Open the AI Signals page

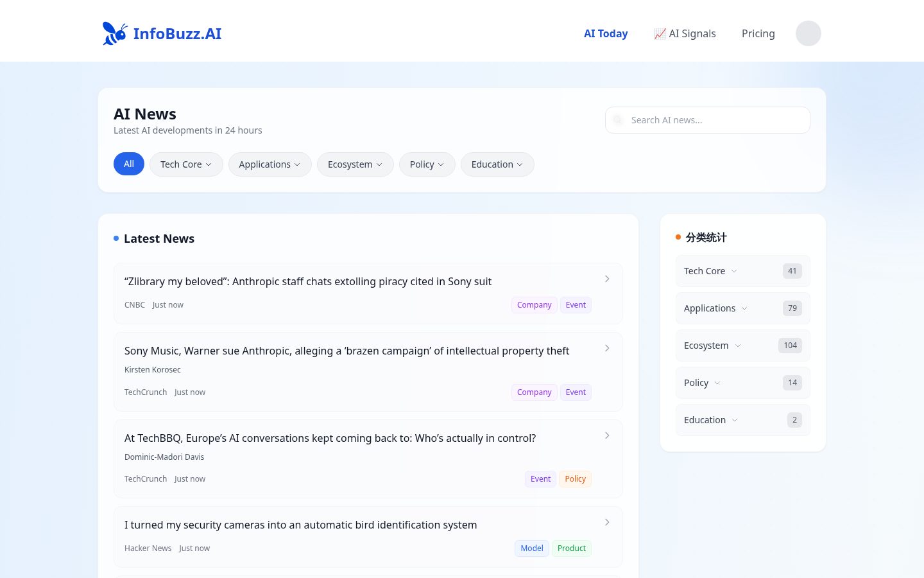685,33
